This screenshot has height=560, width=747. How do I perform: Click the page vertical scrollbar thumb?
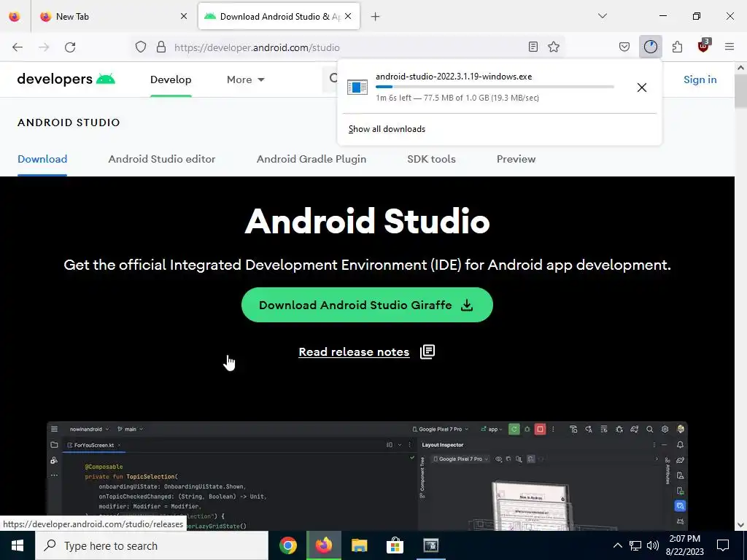click(740, 91)
